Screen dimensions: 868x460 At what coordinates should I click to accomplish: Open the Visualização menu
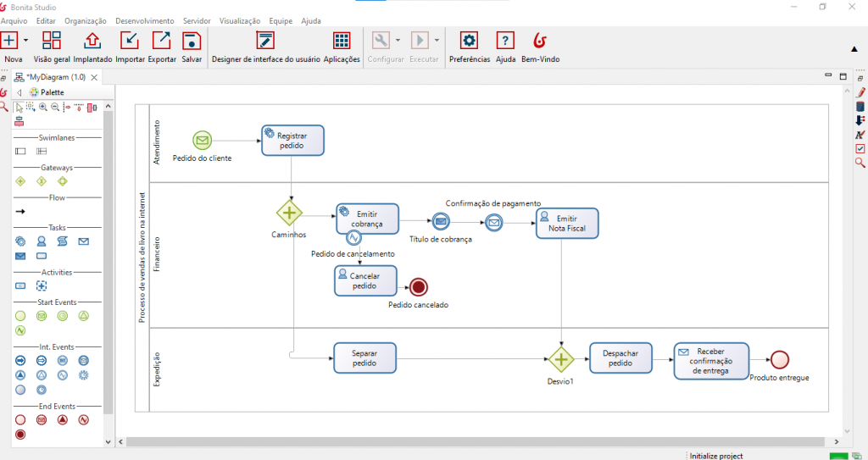tap(240, 20)
